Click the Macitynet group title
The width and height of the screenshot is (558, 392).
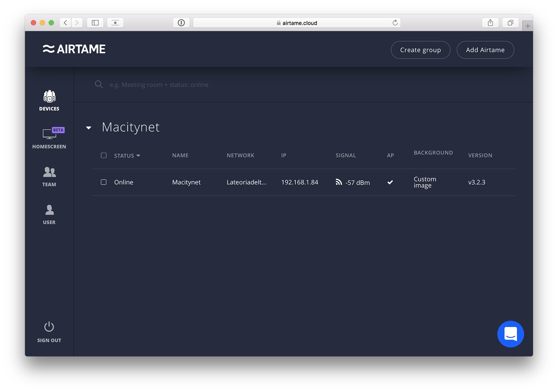[131, 128]
